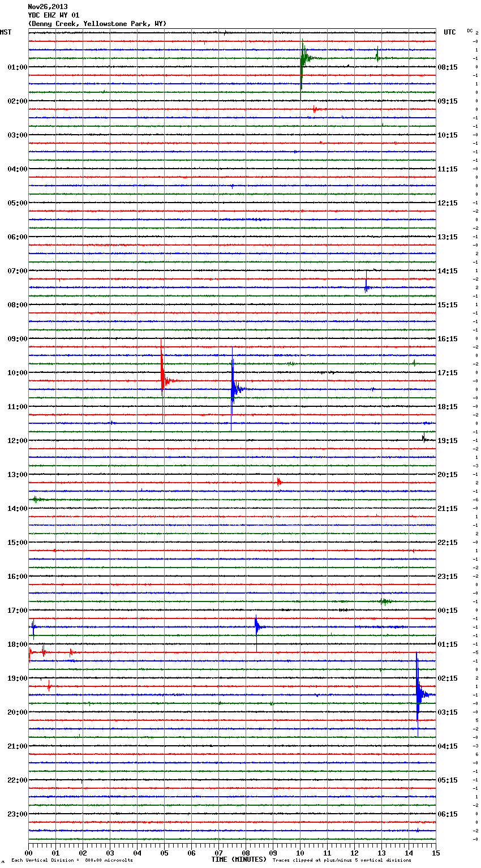This screenshot has width=481, height=868.
Task: Click the 00:15 UTC time label
Action: pos(448,611)
